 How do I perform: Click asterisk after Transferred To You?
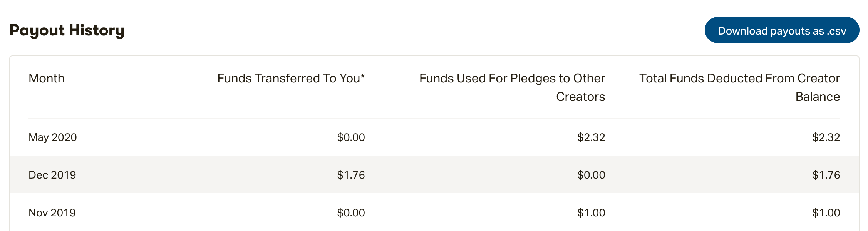(362, 76)
